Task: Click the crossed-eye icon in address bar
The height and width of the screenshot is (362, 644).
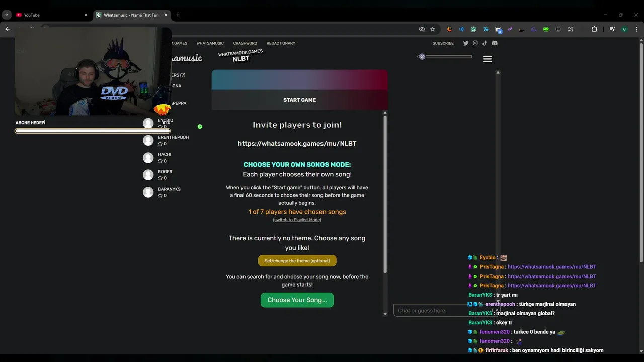Action: point(422,29)
